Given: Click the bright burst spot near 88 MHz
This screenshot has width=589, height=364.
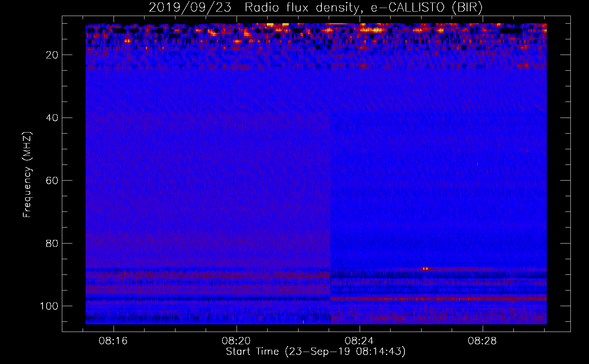Looking at the screenshot, I should click(x=425, y=269).
